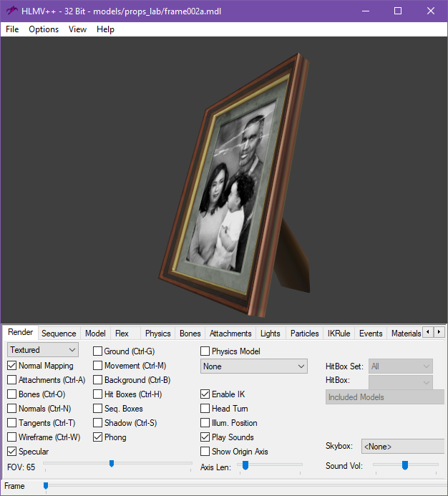This screenshot has width=448, height=496.
Task: Open the File menu
Action: (x=12, y=29)
